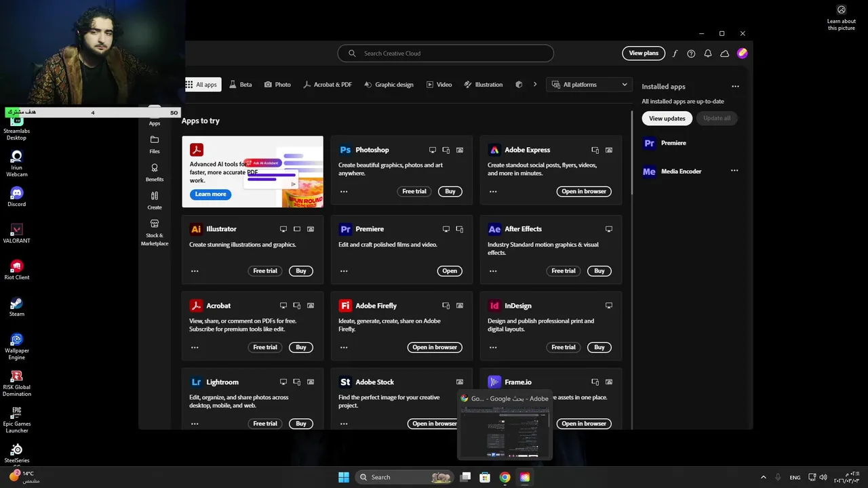Open Installed apps more options menu
Screen dimensions: 868x488
coord(735,87)
